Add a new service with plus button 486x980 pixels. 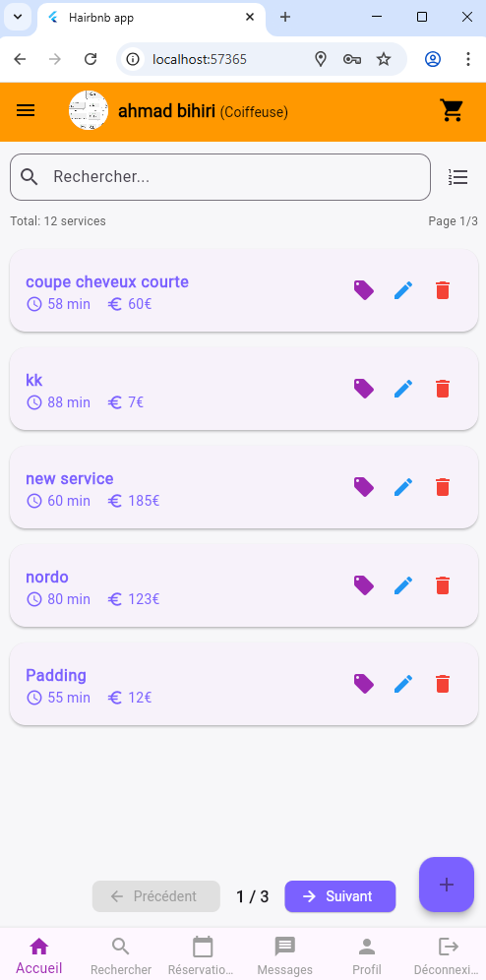(x=446, y=885)
